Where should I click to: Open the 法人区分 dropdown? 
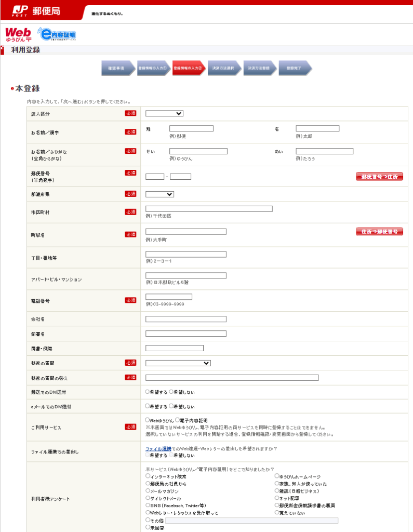tap(164, 113)
